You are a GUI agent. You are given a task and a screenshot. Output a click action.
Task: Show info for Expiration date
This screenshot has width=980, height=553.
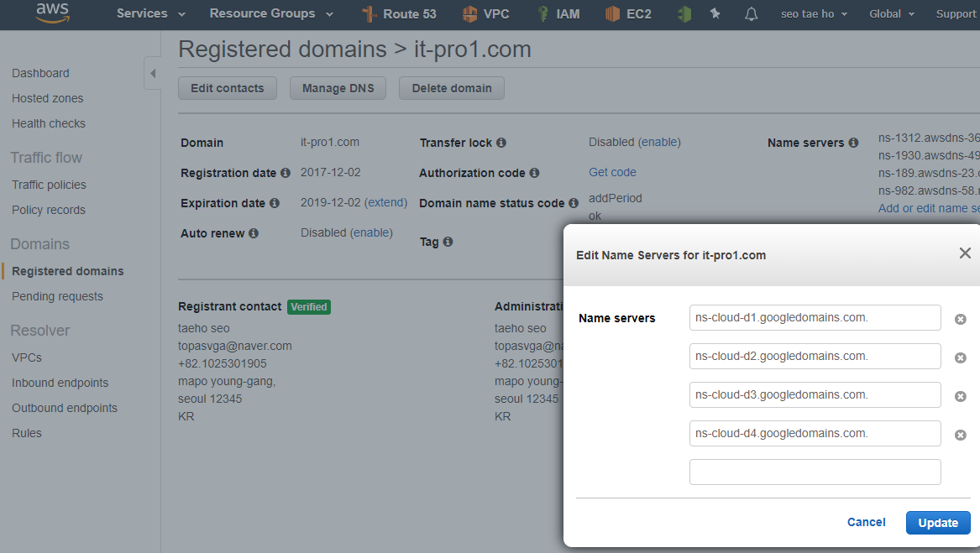pos(275,203)
